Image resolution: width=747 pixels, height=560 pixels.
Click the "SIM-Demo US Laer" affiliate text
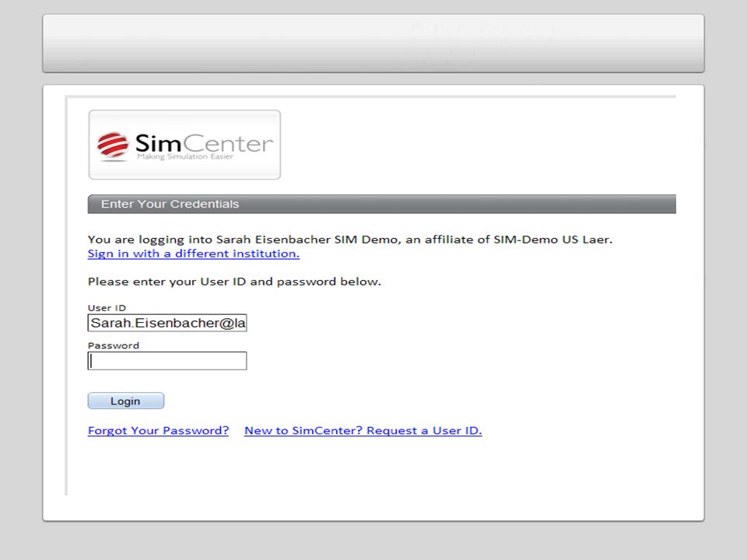(x=552, y=239)
